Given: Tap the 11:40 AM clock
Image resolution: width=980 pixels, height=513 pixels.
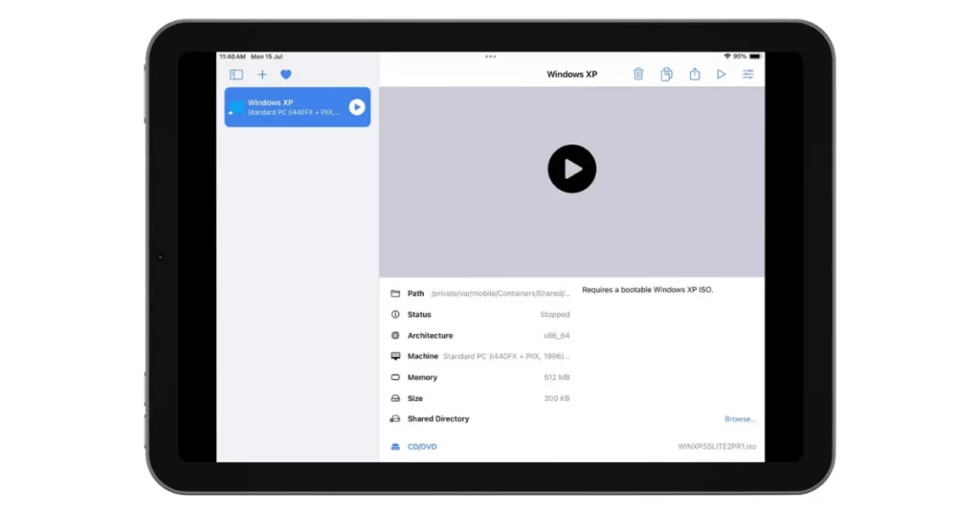Looking at the screenshot, I should pyautogui.click(x=233, y=56).
